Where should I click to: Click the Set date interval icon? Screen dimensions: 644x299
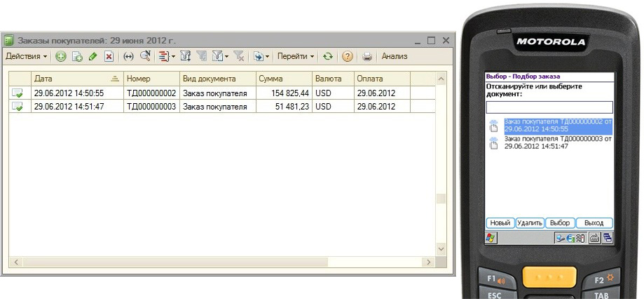click(x=128, y=56)
